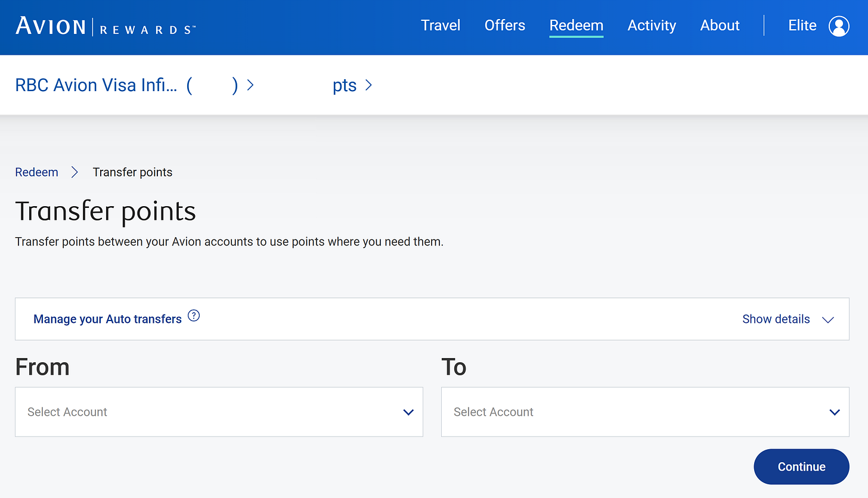Expand Show details for Auto transfers
The image size is (868, 498).
(x=776, y=319)
